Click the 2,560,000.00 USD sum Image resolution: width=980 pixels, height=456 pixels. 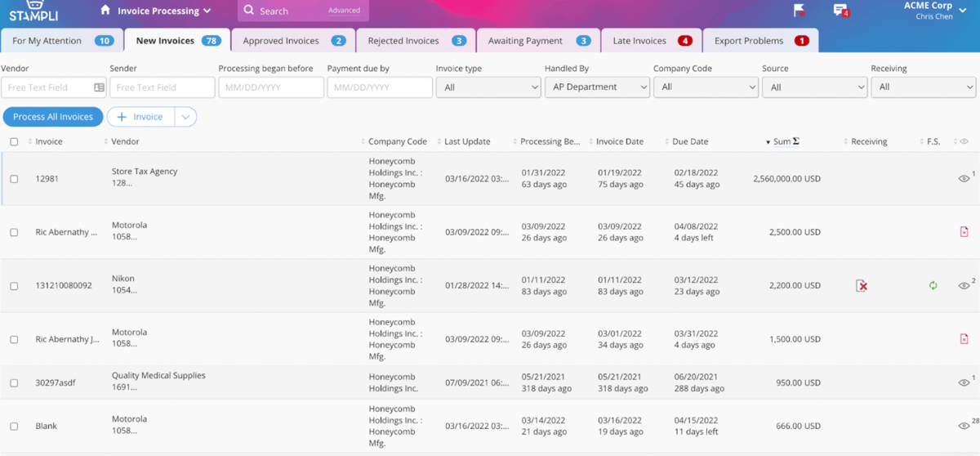[786, 179]
